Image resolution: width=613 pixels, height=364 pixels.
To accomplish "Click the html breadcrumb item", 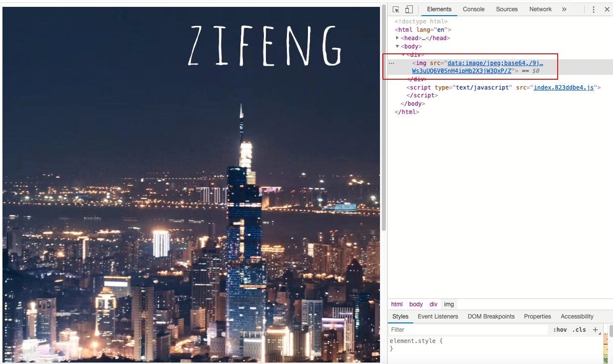I will [397, 304].
